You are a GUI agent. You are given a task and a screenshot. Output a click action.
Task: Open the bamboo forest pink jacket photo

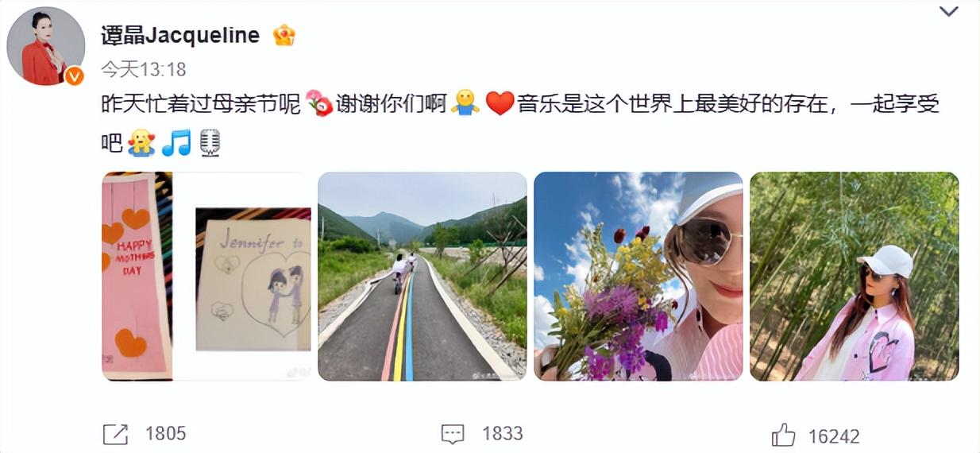(855, 277)
